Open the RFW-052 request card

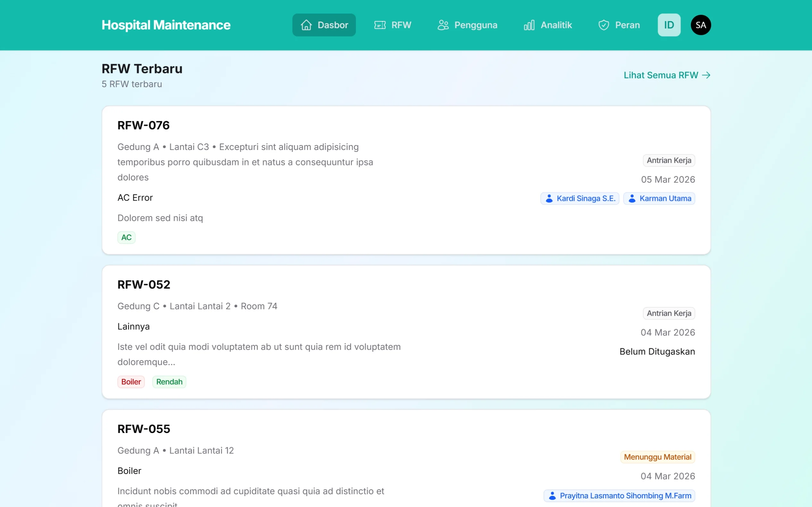point(144,285)
